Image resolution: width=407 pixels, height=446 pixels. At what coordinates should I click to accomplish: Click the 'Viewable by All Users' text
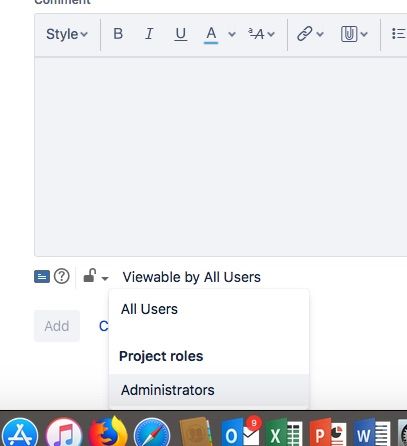tap(192, 277)
